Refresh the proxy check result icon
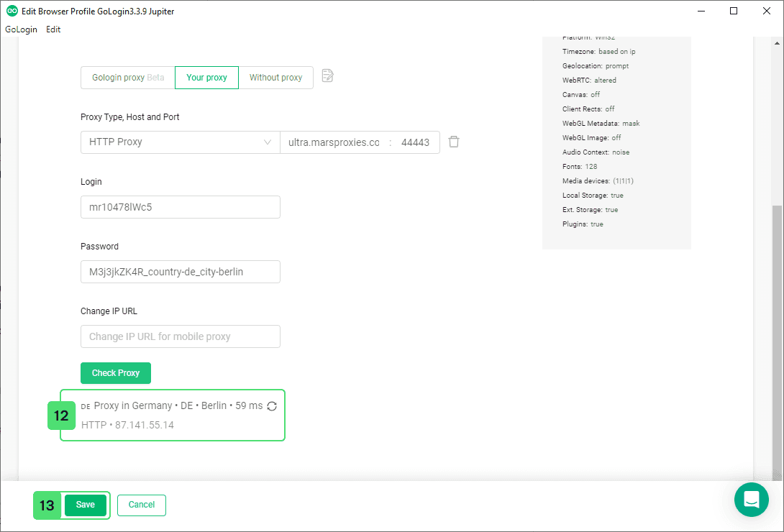 [x=272, y=406]
